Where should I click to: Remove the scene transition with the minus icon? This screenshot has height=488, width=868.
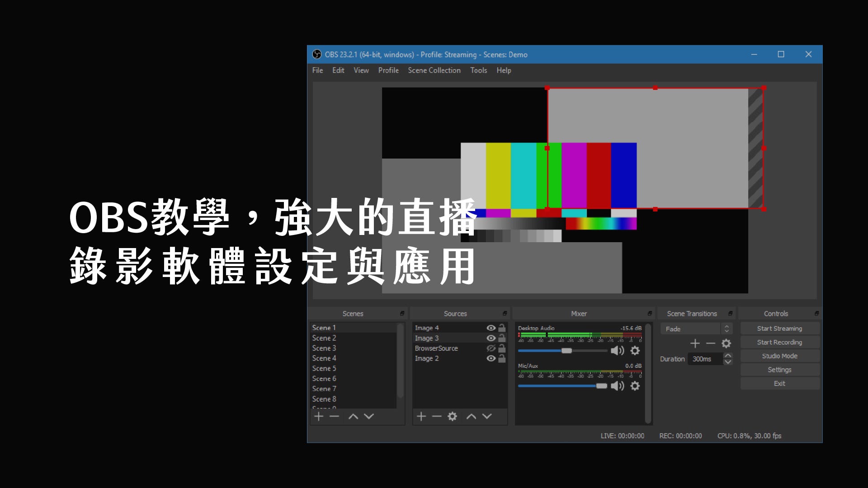[711, 343]
